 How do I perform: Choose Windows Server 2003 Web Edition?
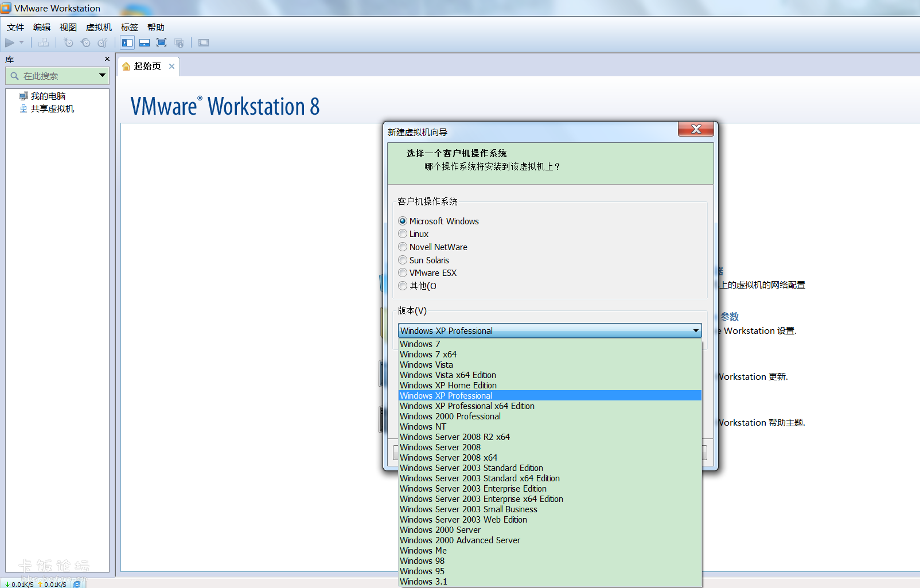[x=550, y=520]
